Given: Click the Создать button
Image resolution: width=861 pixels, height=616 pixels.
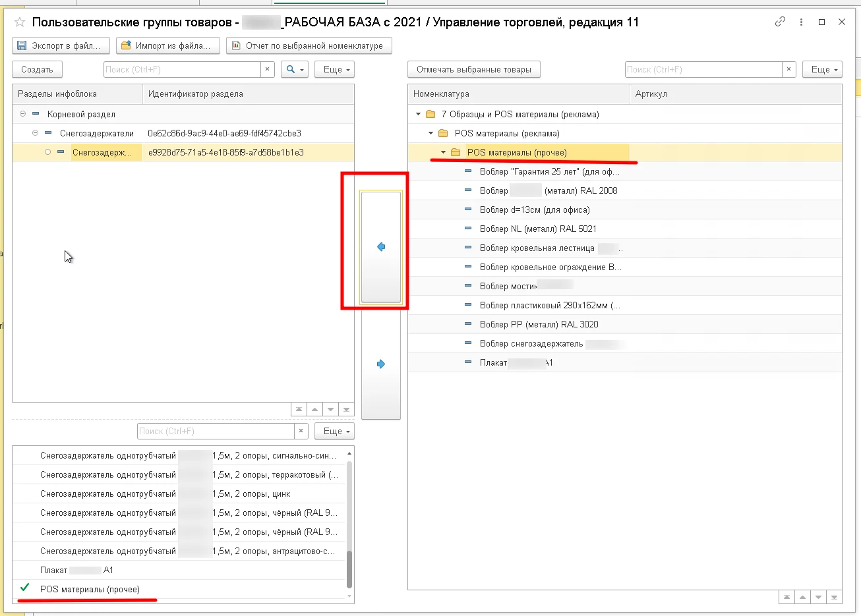Looking at the screenshot, I should [x=37, y=69].
